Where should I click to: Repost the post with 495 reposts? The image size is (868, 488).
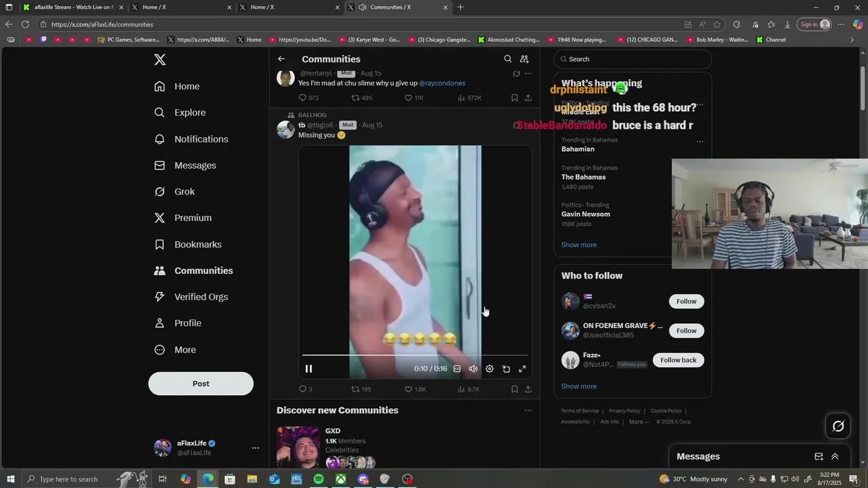[x=361, y=98]
